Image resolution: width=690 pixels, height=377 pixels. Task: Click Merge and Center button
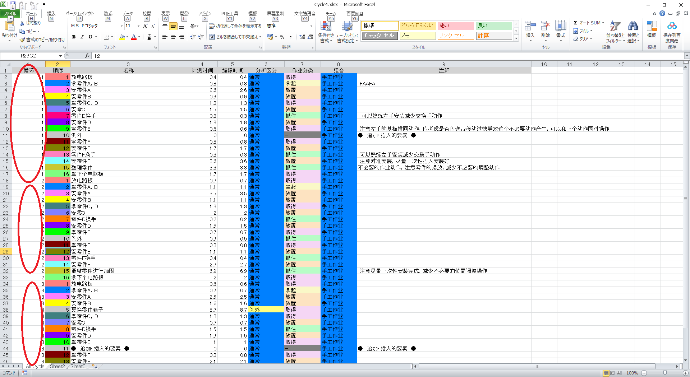point(235,37)
